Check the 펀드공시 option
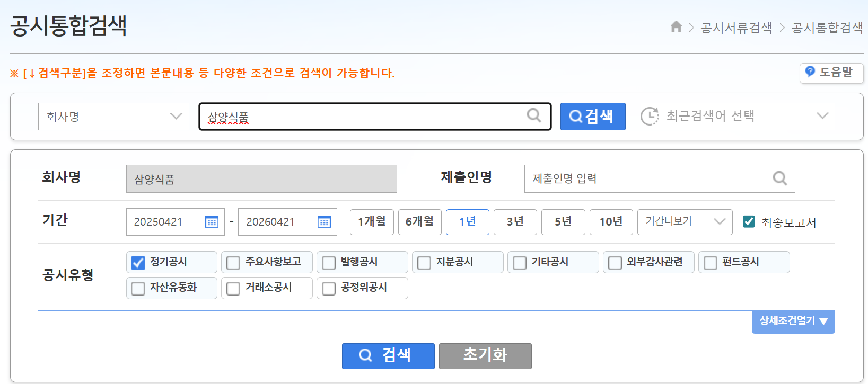 point(711,263)
